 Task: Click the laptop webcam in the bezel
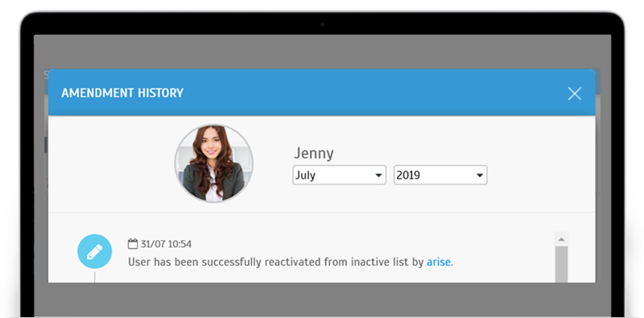tap(322, 25)
